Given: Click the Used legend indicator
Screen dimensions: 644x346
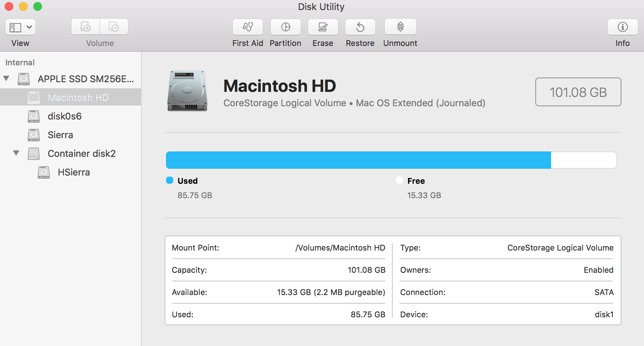Looking at the screenshot, I should tap(169, 181).
